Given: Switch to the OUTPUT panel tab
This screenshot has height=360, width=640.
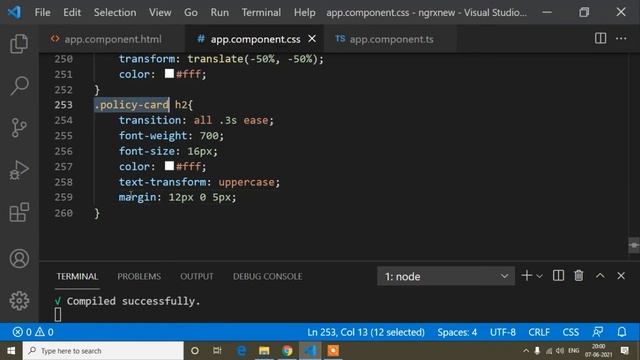Looking at the screenshot, I should pos(197,276).
